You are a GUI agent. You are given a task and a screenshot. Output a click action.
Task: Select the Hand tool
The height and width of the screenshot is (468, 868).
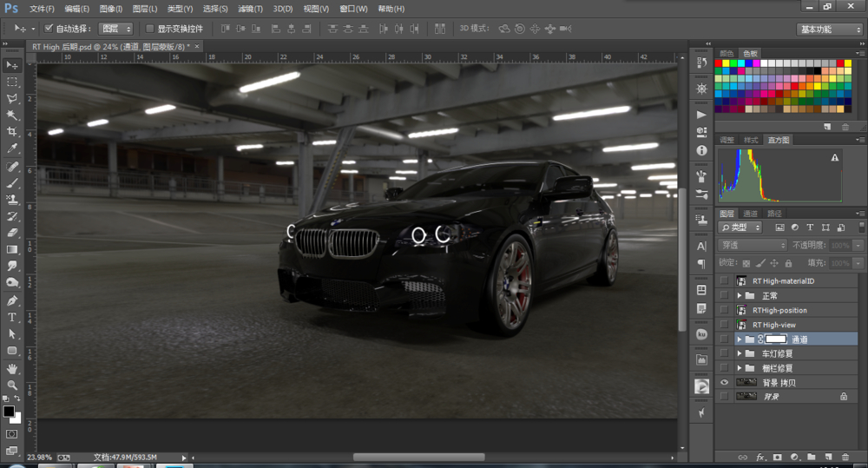(12, 368)
